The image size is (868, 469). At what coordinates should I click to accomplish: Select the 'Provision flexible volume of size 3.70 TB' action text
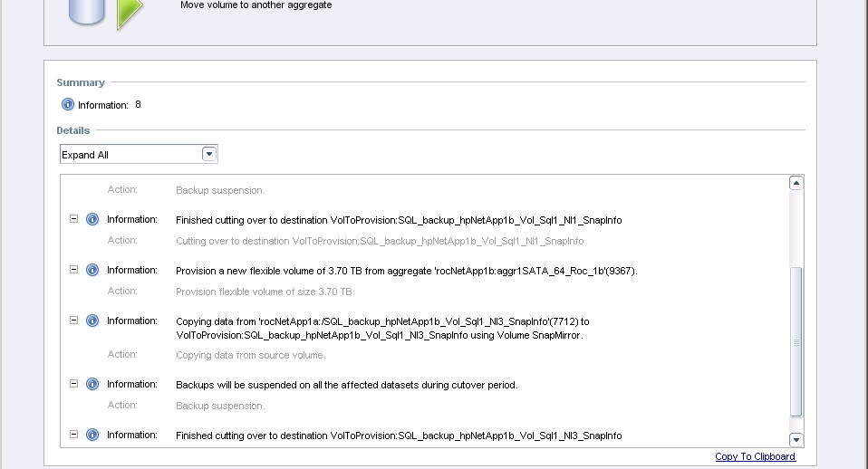[x=264, y=292]
